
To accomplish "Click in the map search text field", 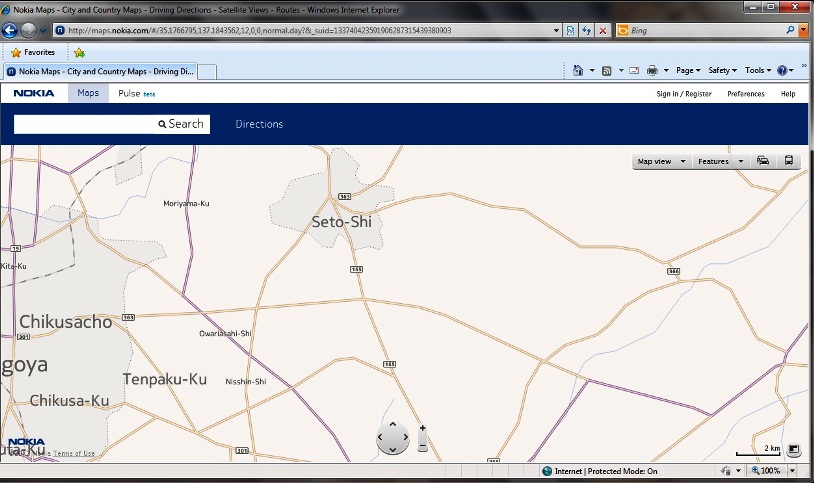I will pyautogui.click(x=84, y=124).
